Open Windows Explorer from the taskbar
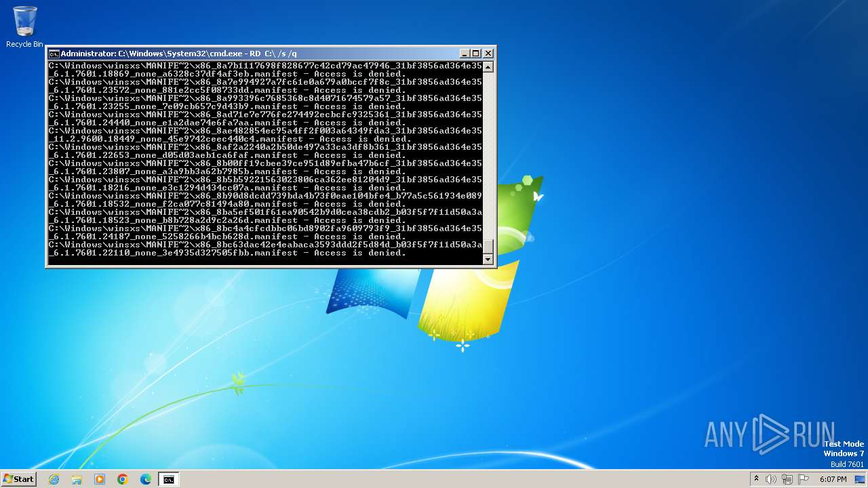Image resolution: width=868 pixels, height=488 pixels. click(x=77, y=479)
